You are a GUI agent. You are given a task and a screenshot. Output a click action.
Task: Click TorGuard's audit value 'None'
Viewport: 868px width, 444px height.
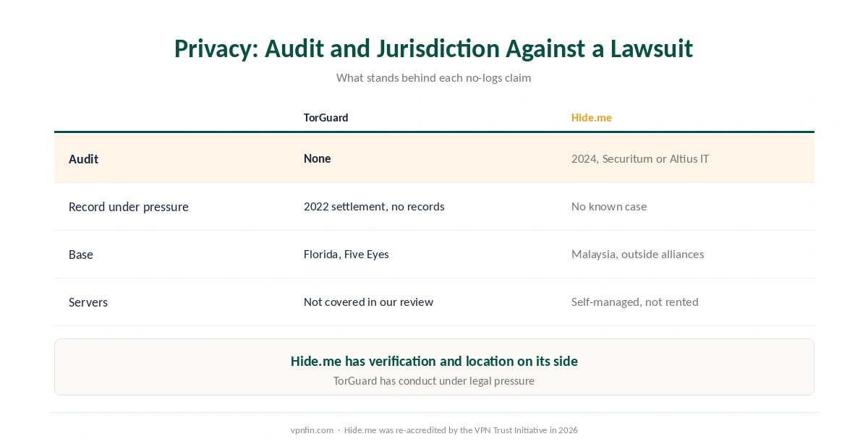click(317, 158)
